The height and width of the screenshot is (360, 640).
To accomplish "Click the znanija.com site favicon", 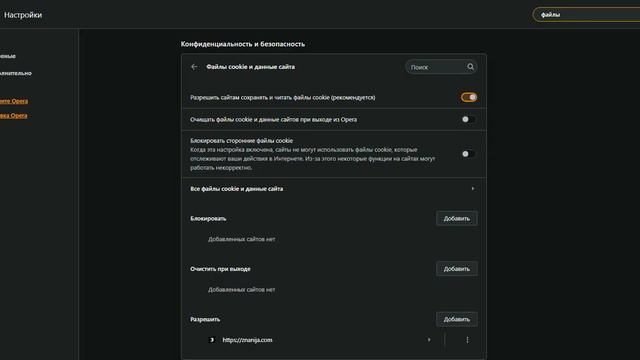I will pyautogui.click(x=212, y=340).
